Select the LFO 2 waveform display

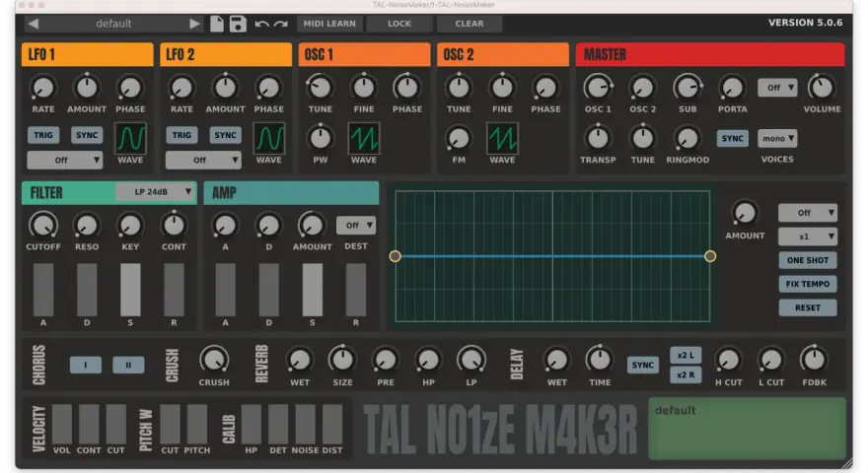click(x=269, y=138)
